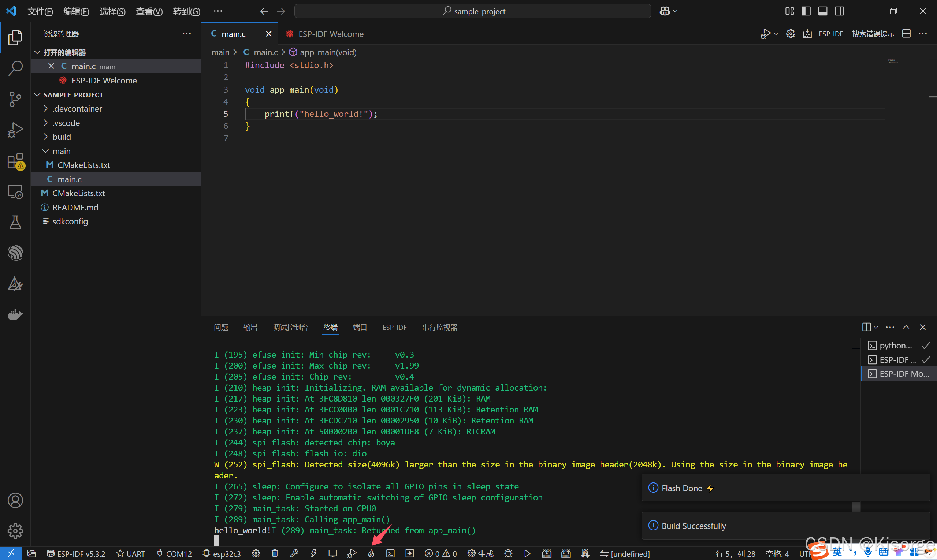Click the ESP-IDF download icon in editor toolbar

807,34
